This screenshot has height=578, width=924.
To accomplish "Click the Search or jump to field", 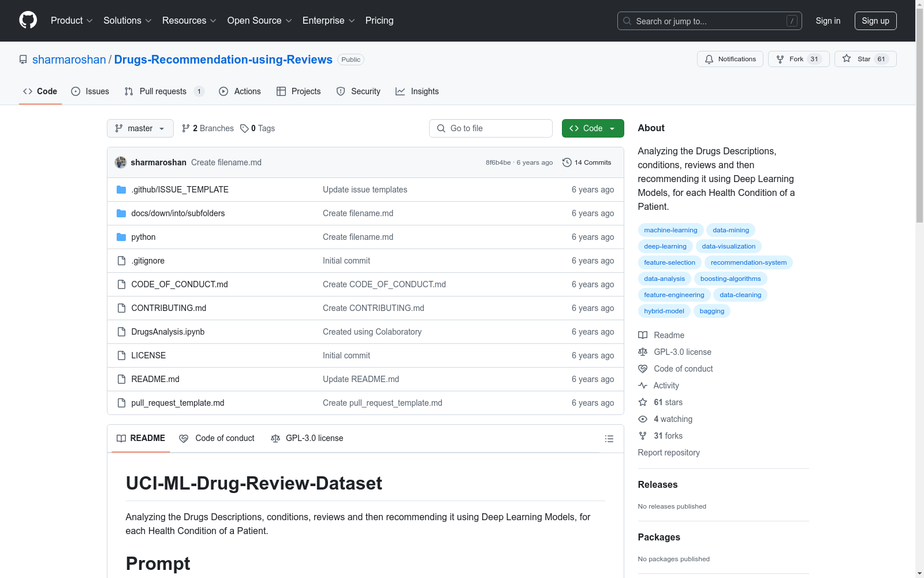I will [x=710, y=21].
